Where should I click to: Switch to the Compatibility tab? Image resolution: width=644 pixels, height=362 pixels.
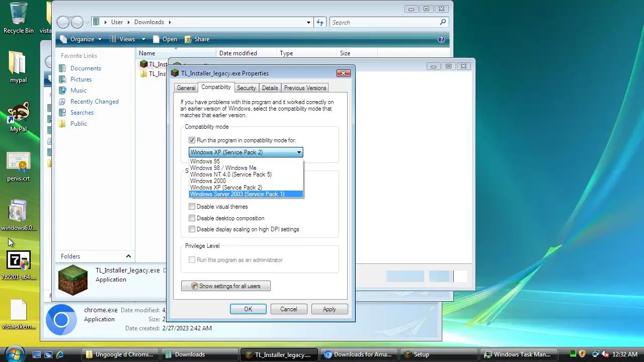216,87
